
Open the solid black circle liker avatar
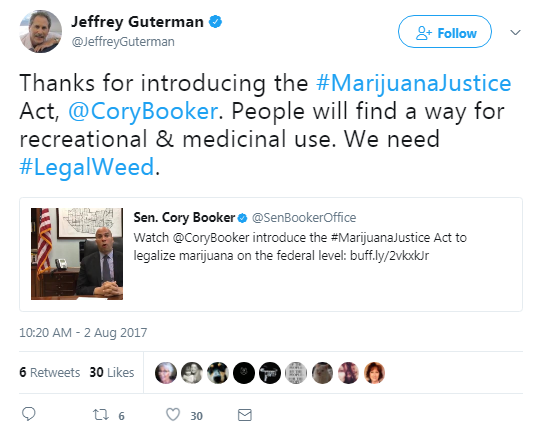(x=244, y=373)
